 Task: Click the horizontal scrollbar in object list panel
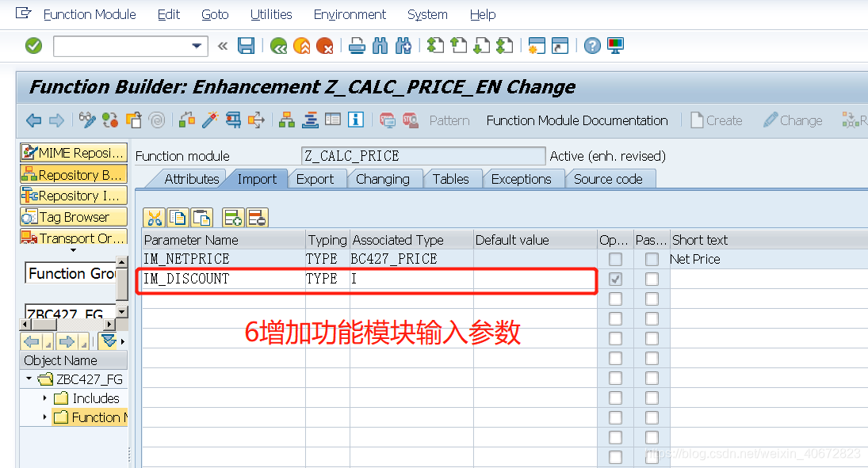(68, 324)
